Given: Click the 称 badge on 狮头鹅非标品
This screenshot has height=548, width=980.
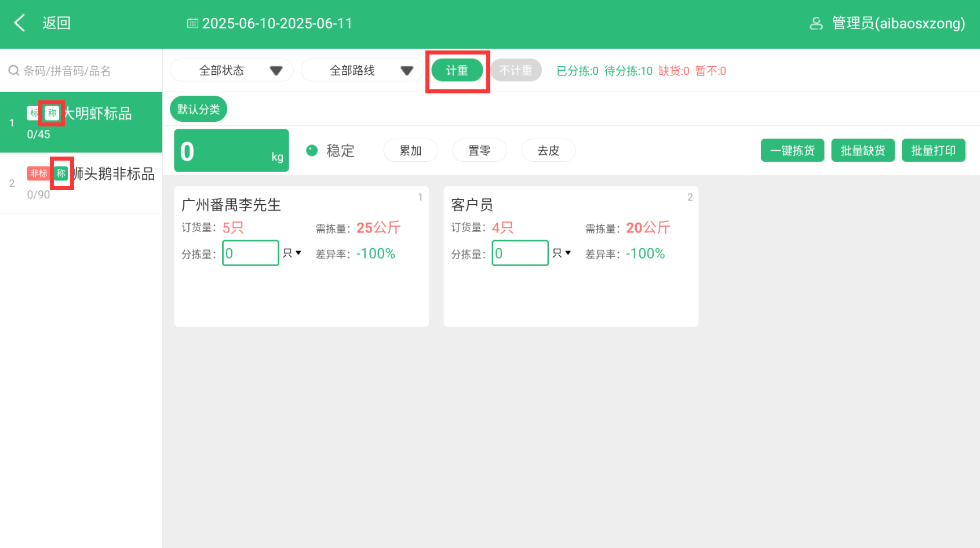Looking at the screenshot, I should [61, 173].
